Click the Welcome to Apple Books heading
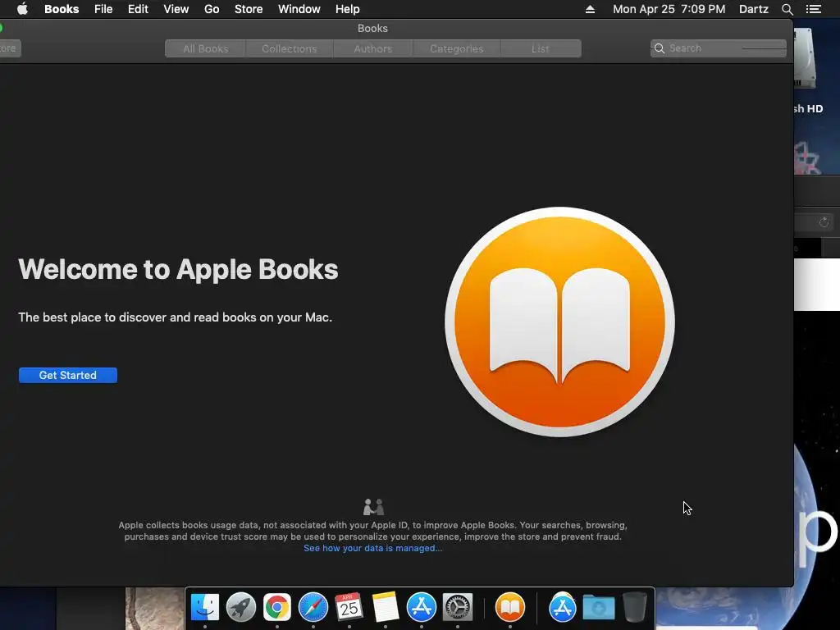Viewport: 840px width, 630px height. pyautogui.click(x=178, y=269)
